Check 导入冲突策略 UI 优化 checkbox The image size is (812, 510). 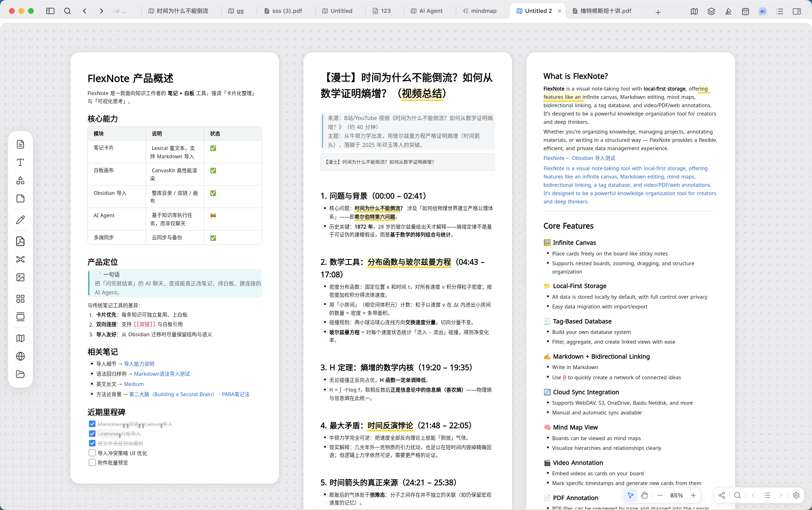92,453
